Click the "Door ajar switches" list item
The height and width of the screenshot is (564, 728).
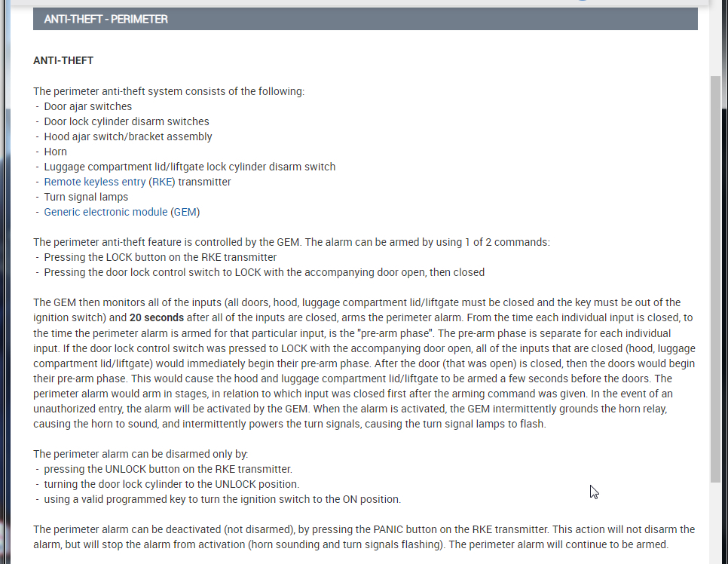(87, 106)
